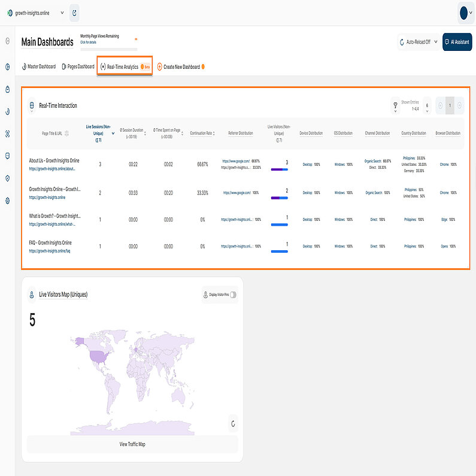Open the Auto-Reload Off dropdown
476x476 pixels.
[419, 42]
